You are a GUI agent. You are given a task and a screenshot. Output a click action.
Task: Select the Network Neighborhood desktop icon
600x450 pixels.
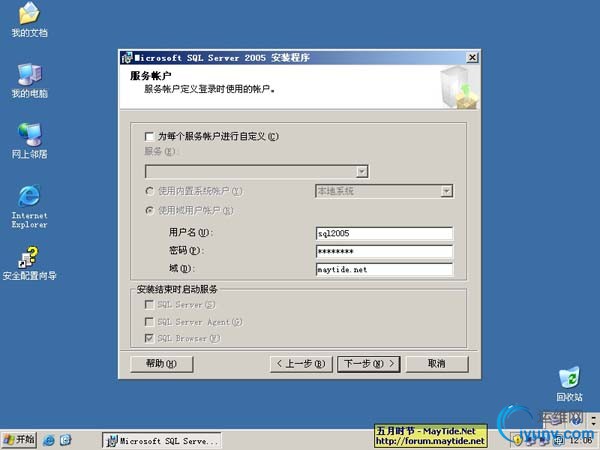(x=29, y=140)
